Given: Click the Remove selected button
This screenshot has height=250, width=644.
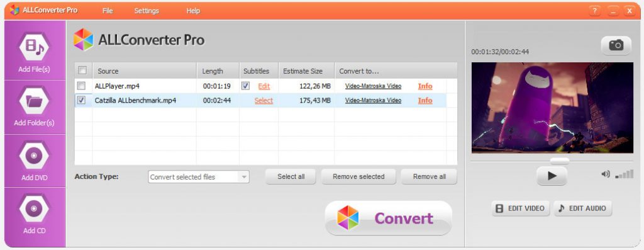Looking at the screenshot, I should tap(358, 176).
